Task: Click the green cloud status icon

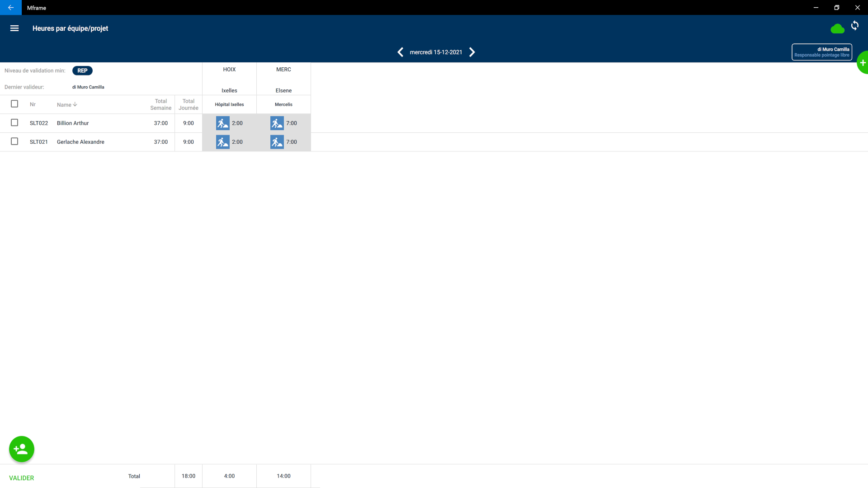Action: pyautogui.click(x=837, y=29)
